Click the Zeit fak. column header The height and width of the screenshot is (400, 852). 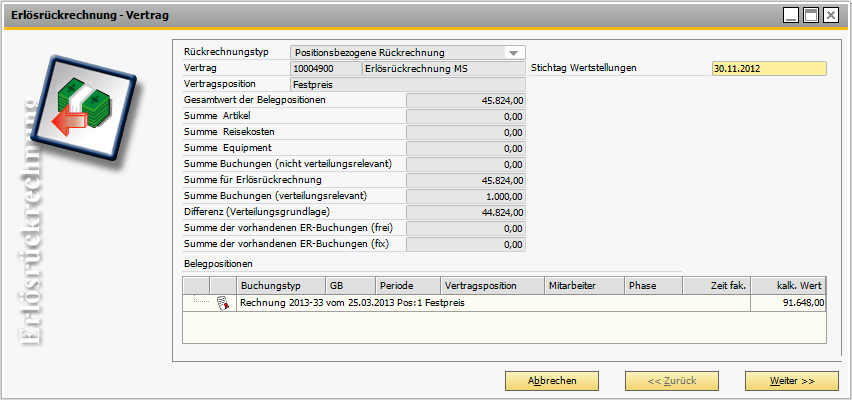coord(717,285)
